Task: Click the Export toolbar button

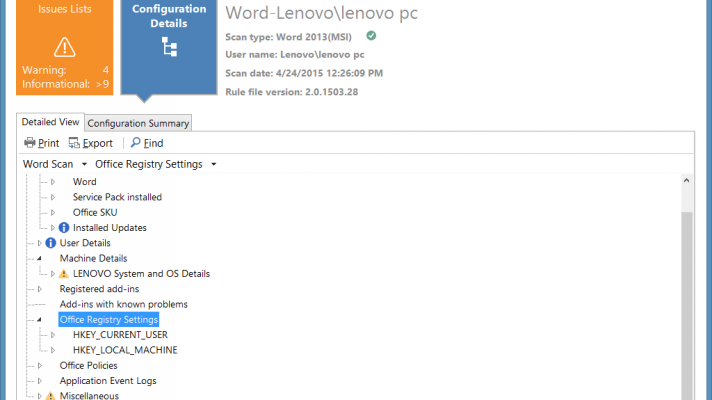Action: point(90,143)
